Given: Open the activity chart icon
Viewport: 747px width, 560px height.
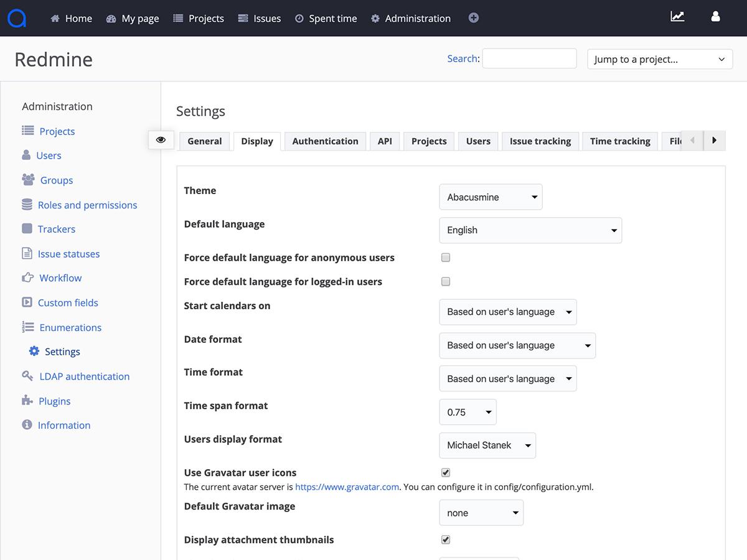Looking at the screenshot, I should point(677,17).
